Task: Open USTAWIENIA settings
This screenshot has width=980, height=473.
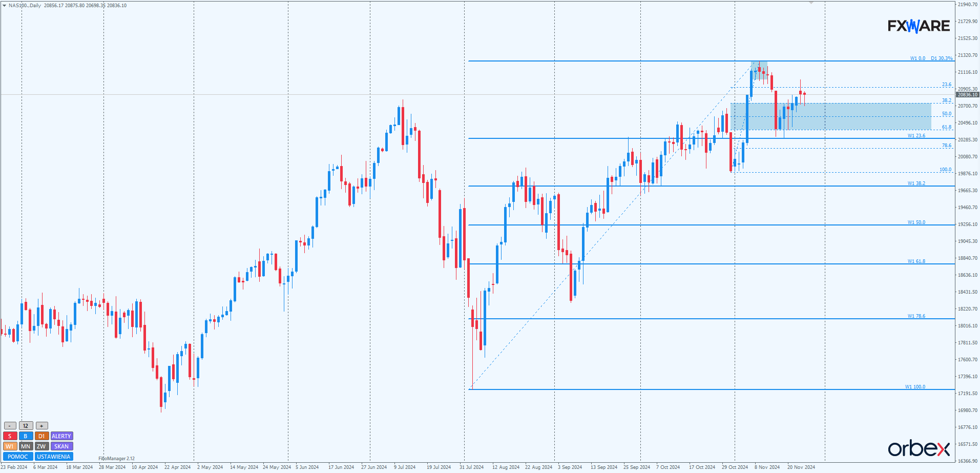Action: click(54, 457)
